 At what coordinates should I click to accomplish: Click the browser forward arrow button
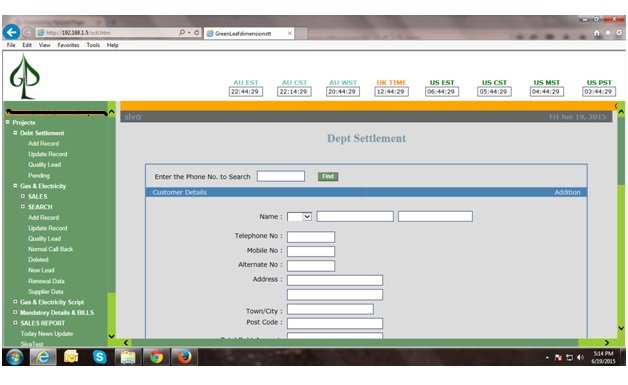28,32
